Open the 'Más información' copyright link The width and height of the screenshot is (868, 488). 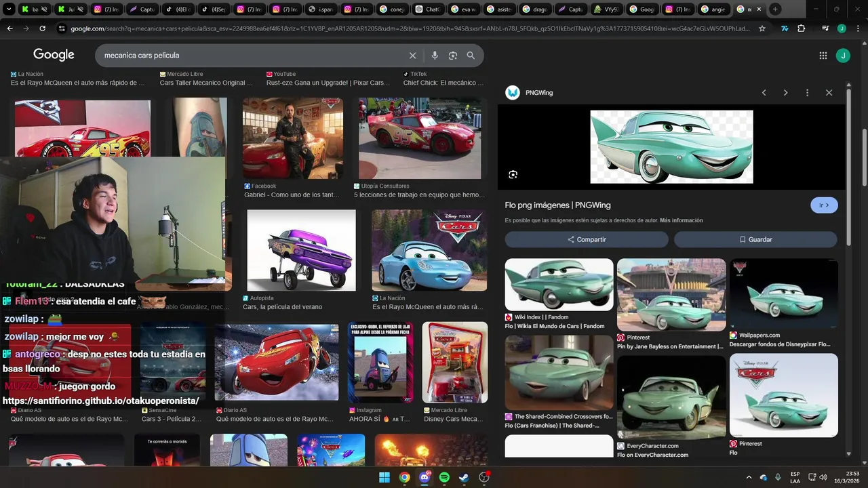(681, 220)
